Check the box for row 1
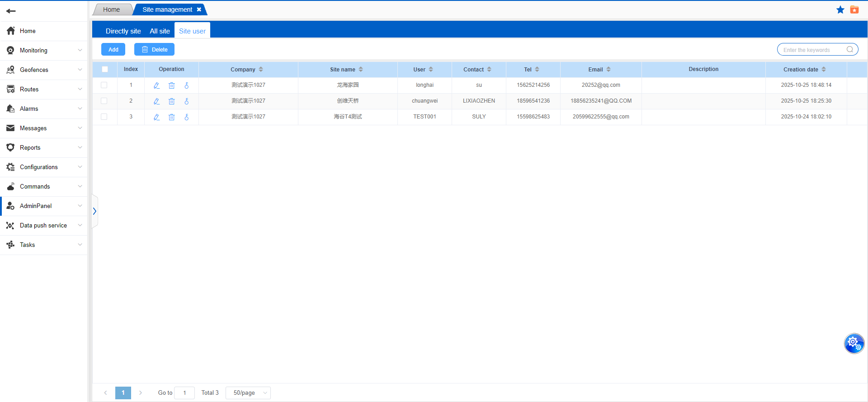 [x=104, y=85]
